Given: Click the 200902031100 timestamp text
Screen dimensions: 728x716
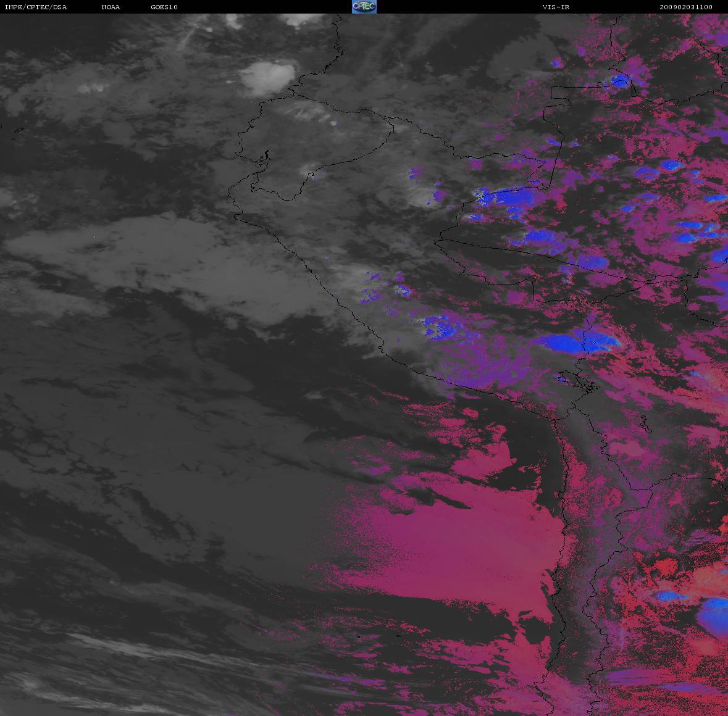Looking at the screenshot, I should click(685, 7).
